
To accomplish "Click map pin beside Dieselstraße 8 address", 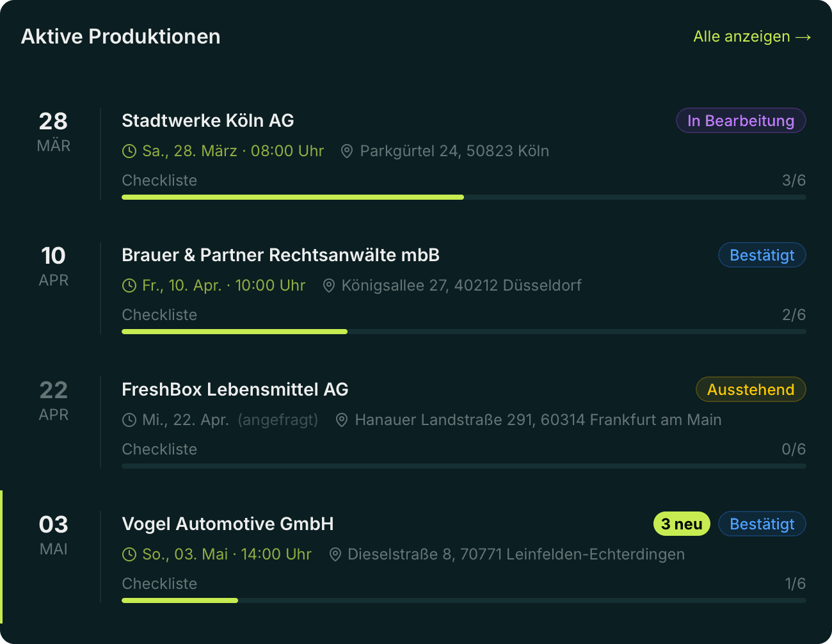I will (x=335, y=555).
